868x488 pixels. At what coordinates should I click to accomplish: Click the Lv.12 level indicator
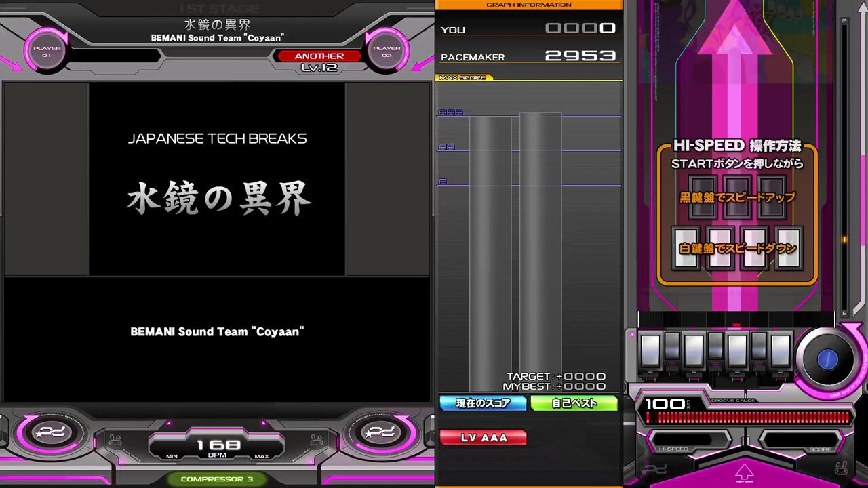[319, 68]
